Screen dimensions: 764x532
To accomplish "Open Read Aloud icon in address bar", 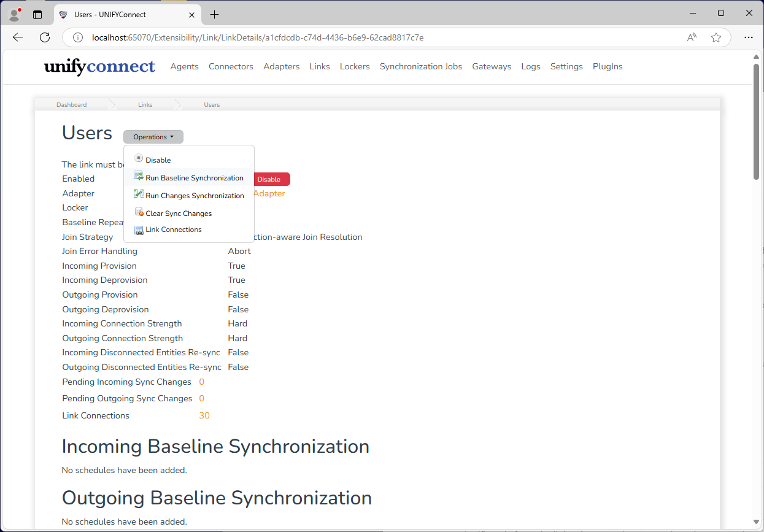I will coord(692,37).
